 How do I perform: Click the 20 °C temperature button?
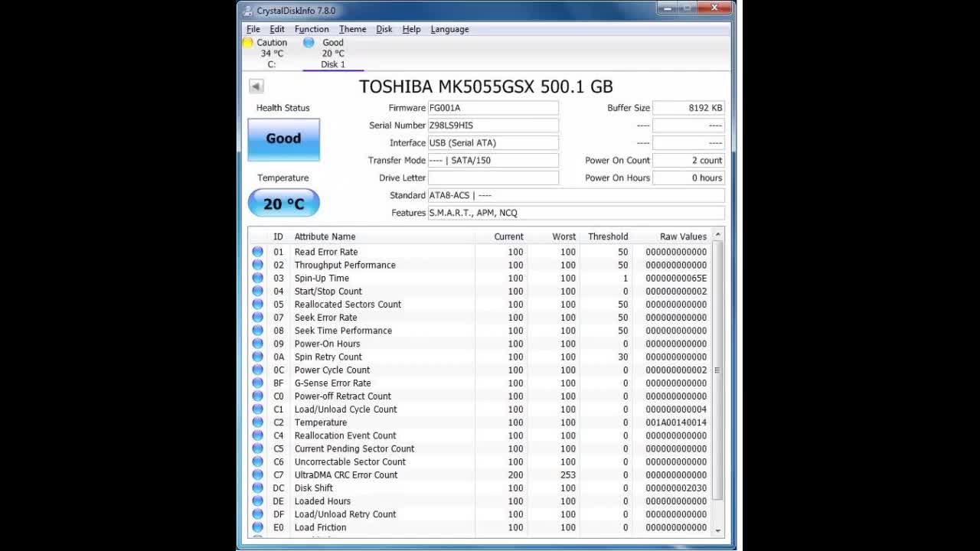[x=283, y=204]
